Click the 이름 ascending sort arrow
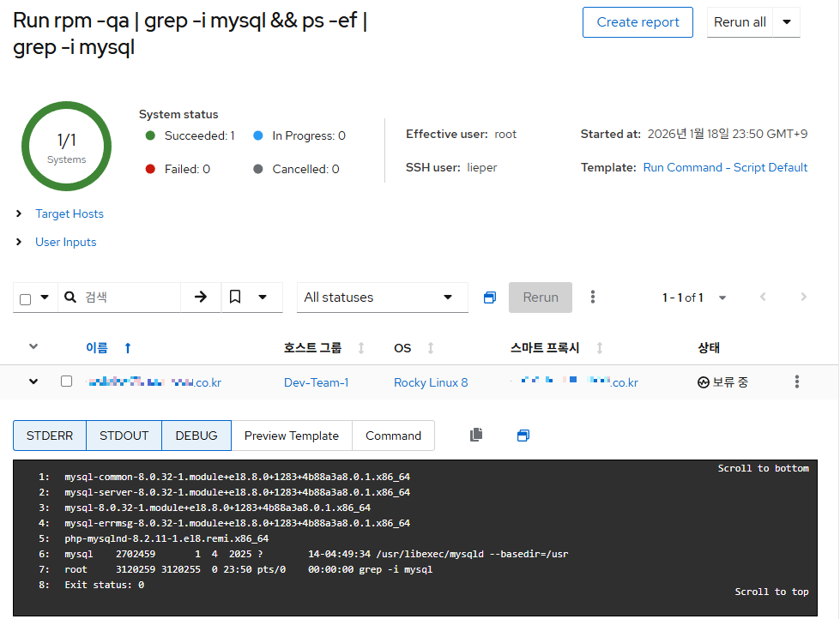 (128, 348)
